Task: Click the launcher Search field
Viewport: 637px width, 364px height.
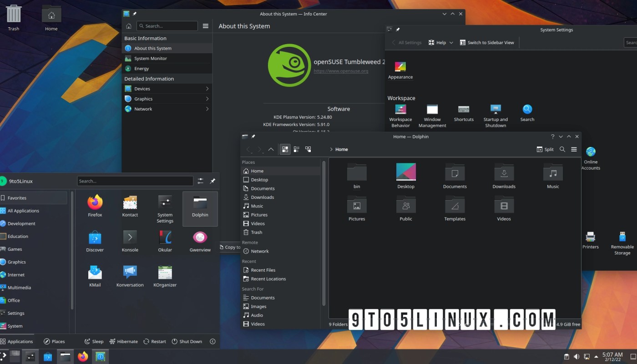Action: [135, 181]
